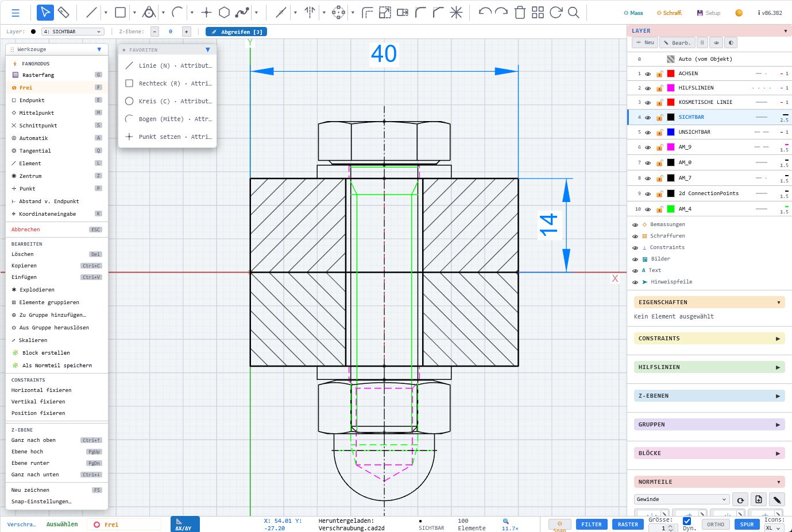Open the Layer selection dropdown

point(73,32)
